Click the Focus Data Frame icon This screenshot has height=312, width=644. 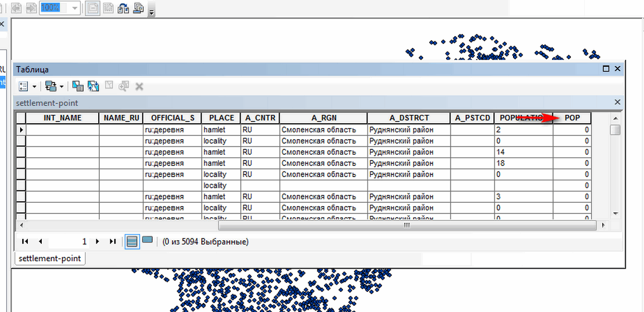[108, 8]
